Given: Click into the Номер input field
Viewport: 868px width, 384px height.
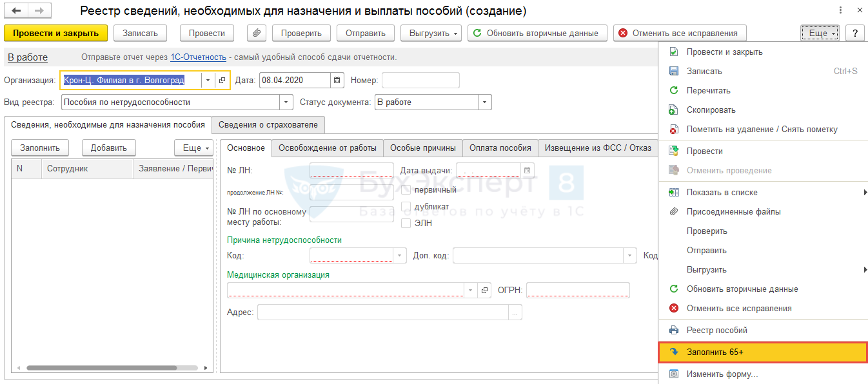Looking at the screenshot, I should (420, 81).
